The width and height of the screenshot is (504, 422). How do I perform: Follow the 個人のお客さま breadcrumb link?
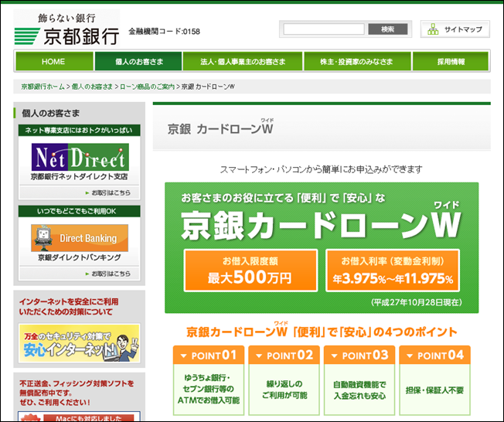[92, 87]
